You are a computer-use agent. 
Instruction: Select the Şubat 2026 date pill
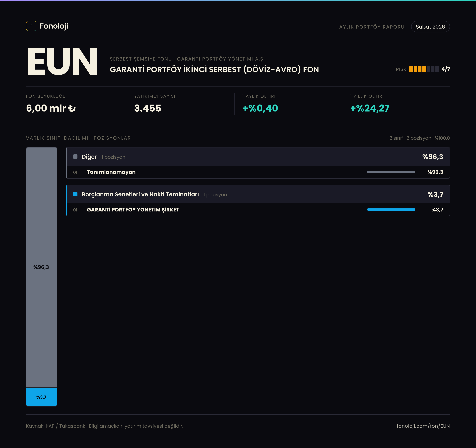(x=430, y=27)
